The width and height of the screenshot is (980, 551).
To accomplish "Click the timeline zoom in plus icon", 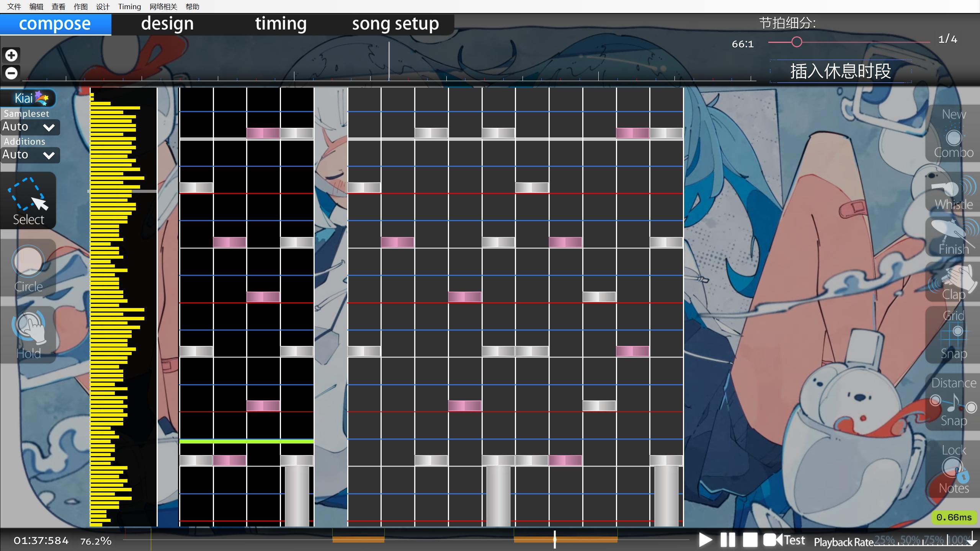I will tap(11, 55).
